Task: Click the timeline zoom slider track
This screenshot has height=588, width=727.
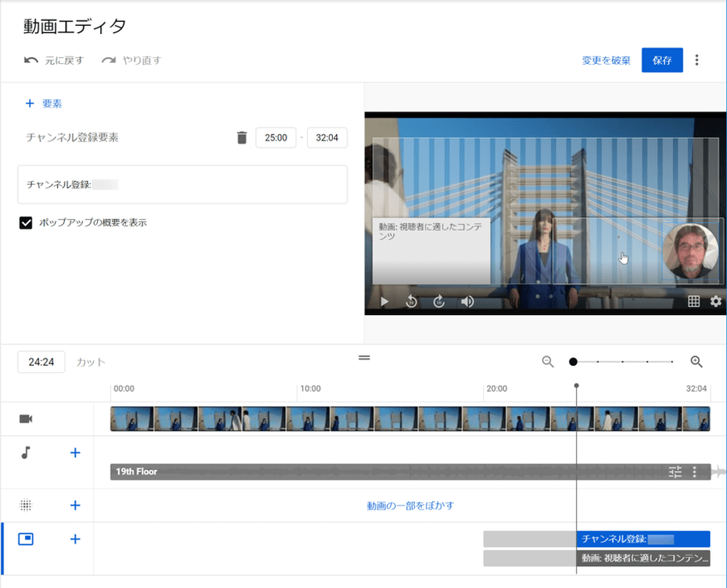Action: click(x=622, y=362)
